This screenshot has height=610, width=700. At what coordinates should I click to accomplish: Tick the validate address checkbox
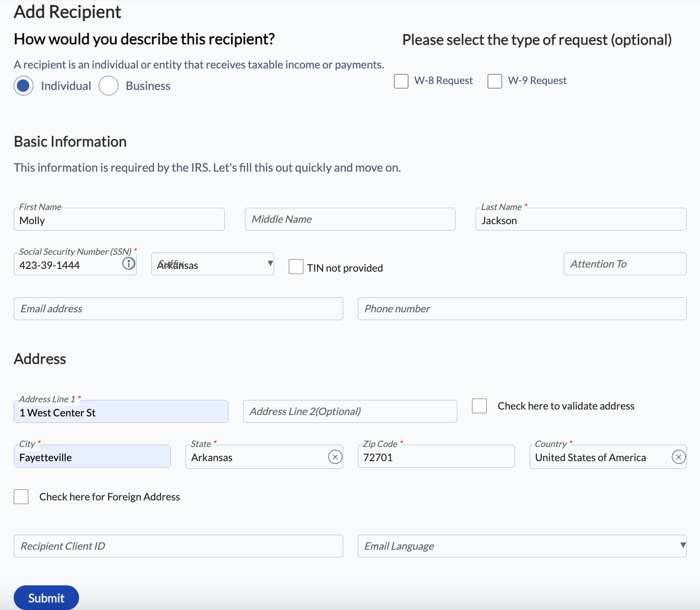click(479, 406)
